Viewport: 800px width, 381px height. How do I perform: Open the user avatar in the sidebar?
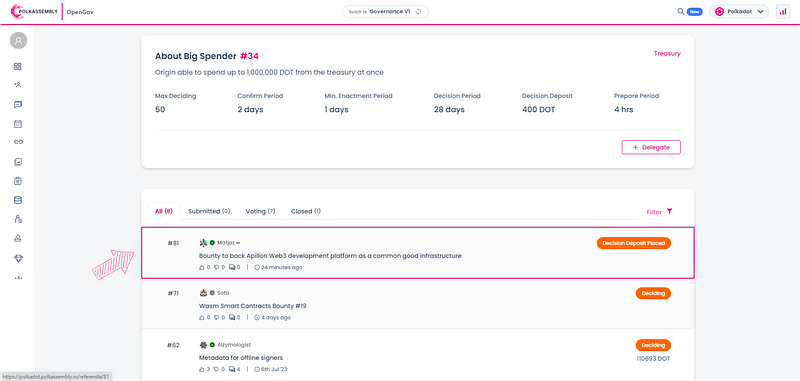click(18, 41)
